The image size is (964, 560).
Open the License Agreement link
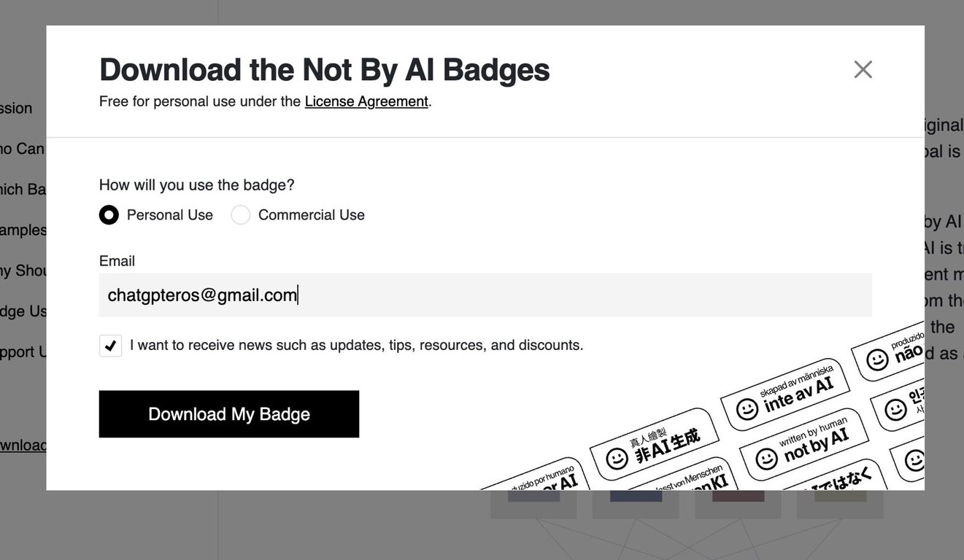[x=366, y=101]
